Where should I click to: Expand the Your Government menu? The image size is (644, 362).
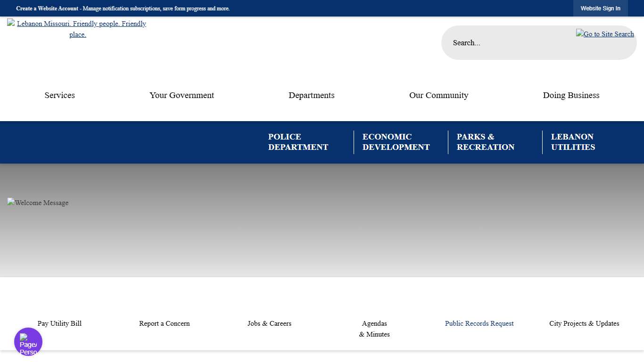(x=182, y=95)
